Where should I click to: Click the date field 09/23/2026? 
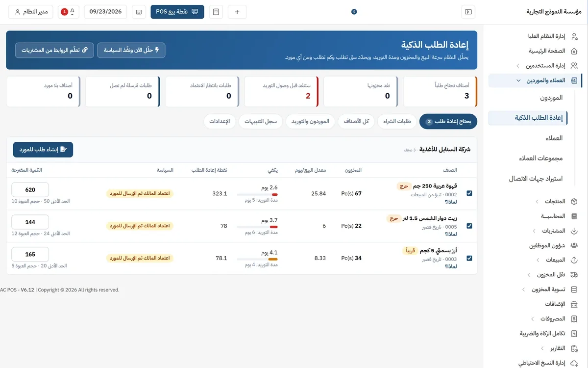click(105, 12)
